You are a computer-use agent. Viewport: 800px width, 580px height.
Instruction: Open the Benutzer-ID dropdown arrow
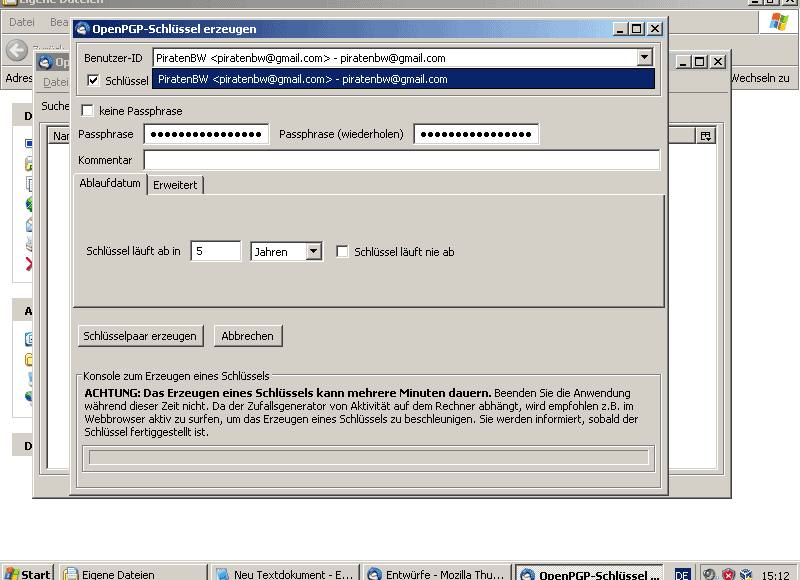pos(644,58)
